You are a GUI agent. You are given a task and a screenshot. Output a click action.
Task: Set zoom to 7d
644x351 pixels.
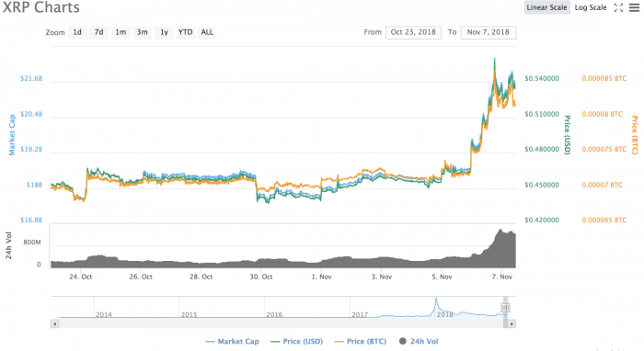point(99,32)
